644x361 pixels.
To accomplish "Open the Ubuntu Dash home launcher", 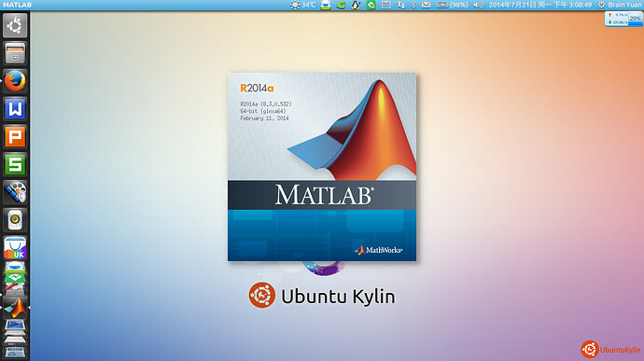I will [15, 25].
